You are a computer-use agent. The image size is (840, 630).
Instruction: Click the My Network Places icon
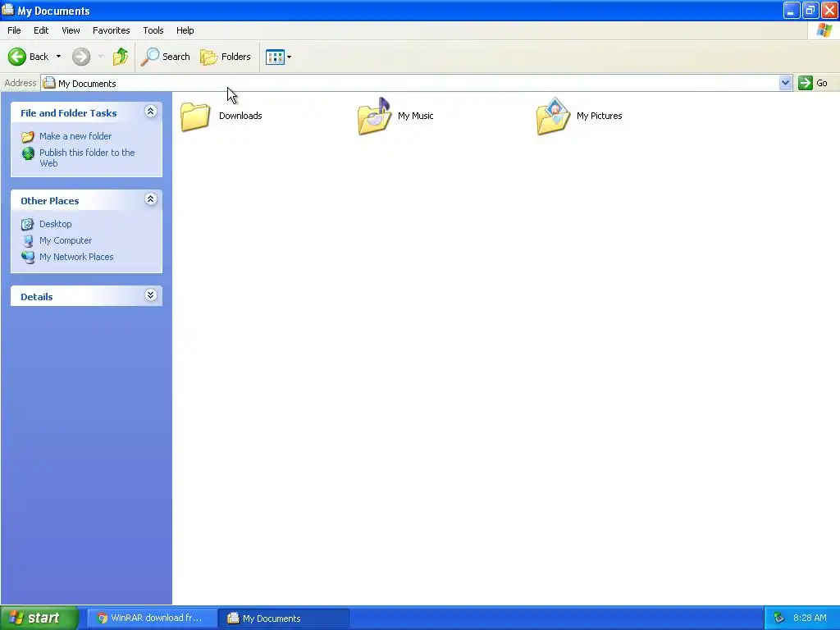pyautogui.click(x=28, y=257)
